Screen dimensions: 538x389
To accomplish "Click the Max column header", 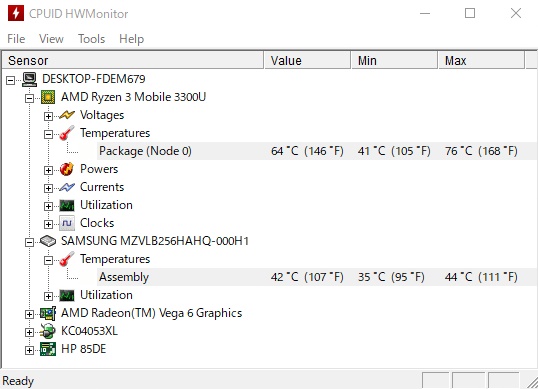I will tap(481, 60).
